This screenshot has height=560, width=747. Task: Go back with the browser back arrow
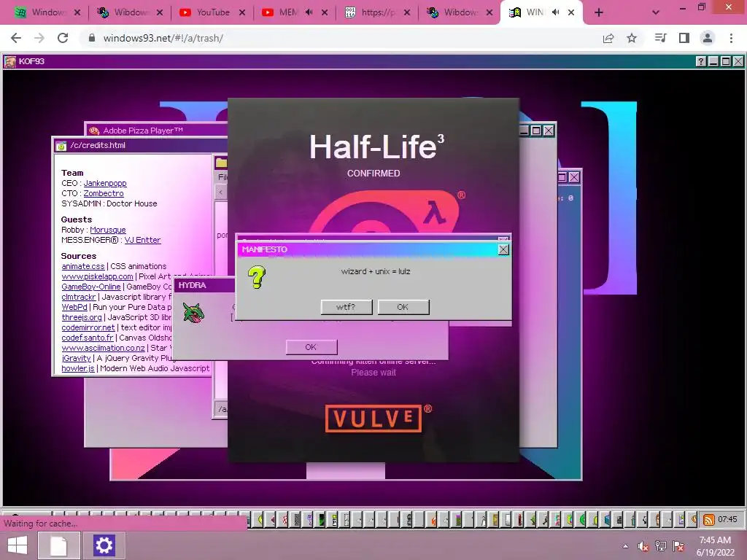click(16, 38)
